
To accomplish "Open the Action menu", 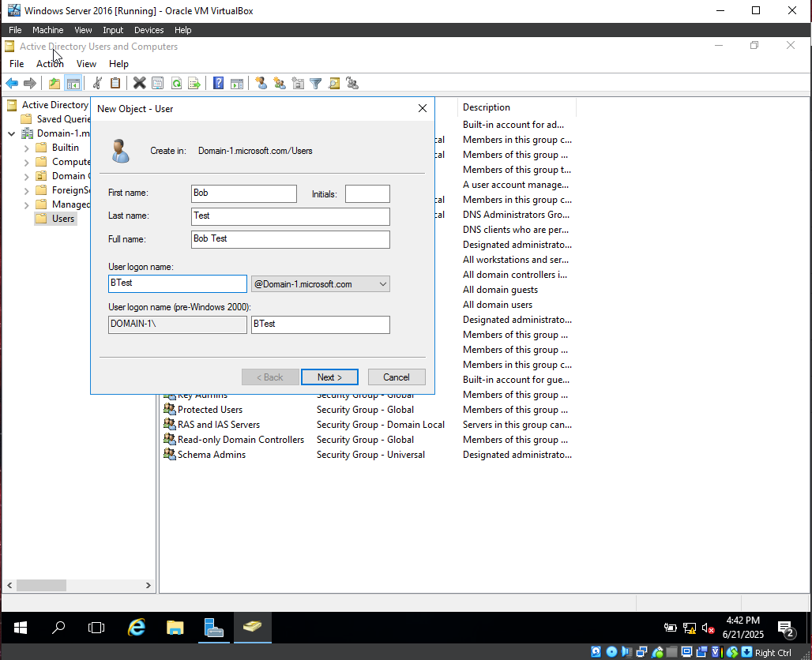I will (50, 64).
